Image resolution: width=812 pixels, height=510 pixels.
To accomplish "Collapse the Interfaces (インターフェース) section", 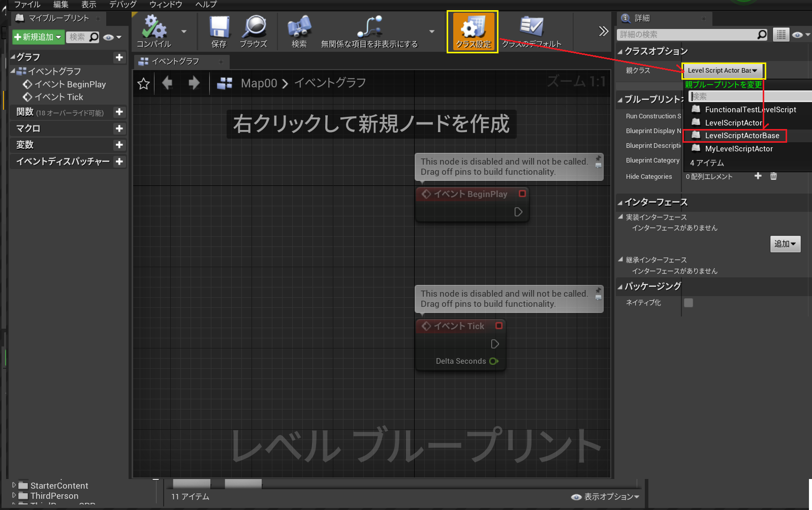I will point(620,203).
